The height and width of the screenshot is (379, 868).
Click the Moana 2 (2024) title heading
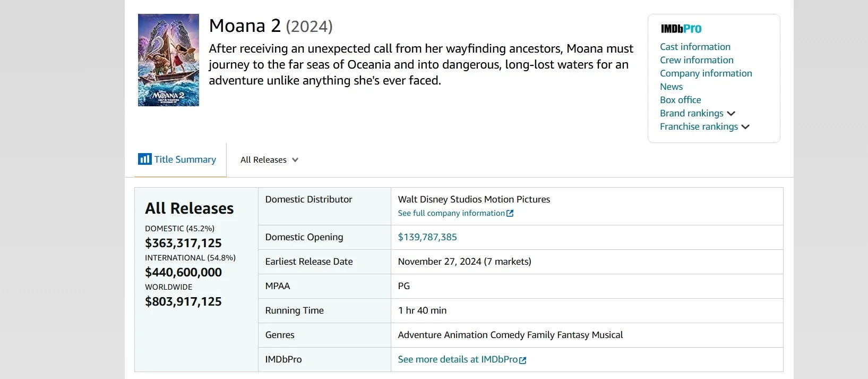(271, 26)
